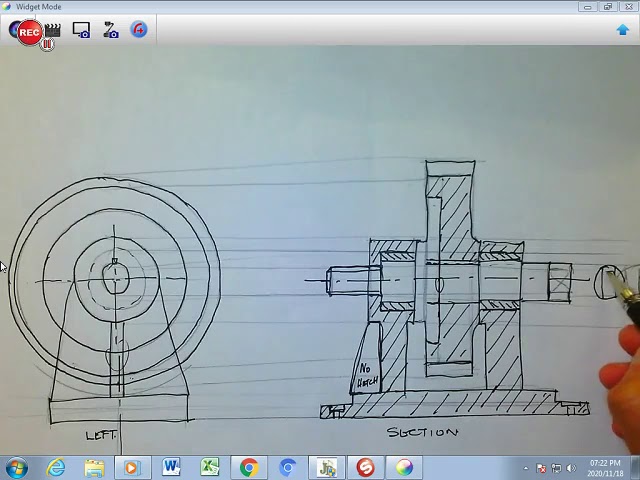Expand hidden system tray icons

coord(526,468)
